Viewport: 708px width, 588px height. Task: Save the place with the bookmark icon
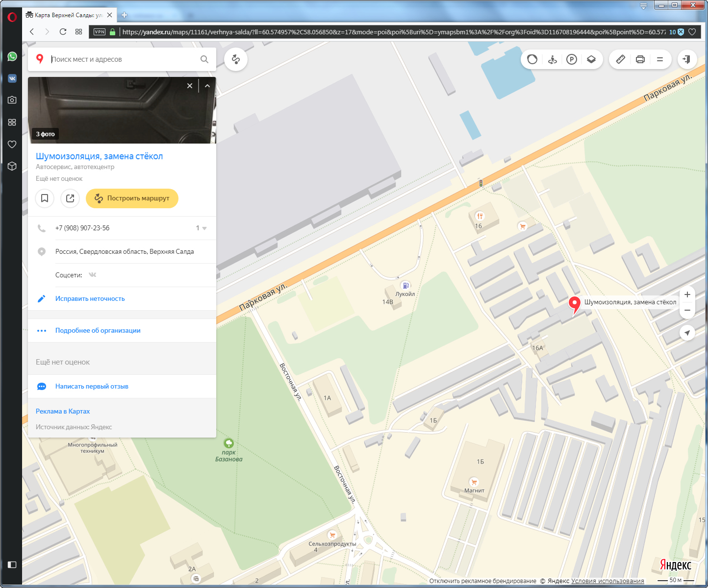pos(45,198)
